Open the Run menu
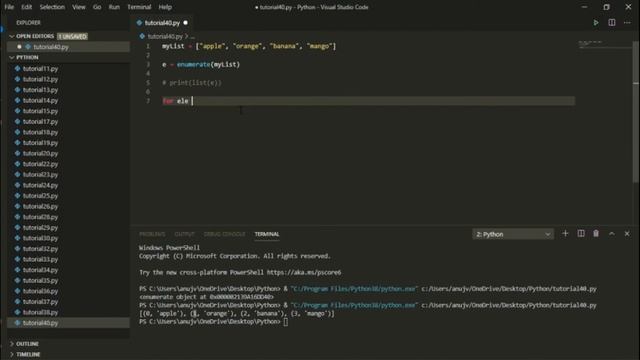 click(x=114, y=7)
